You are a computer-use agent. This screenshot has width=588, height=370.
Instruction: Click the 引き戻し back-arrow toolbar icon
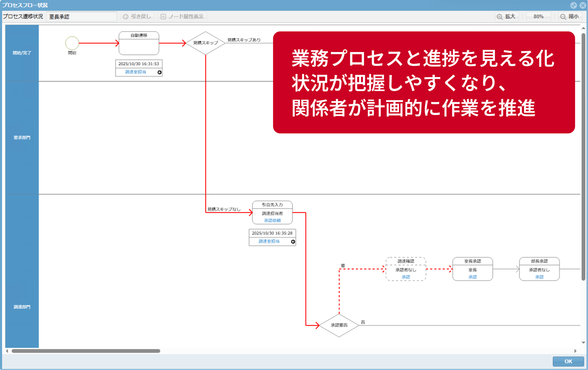[126, 16]
